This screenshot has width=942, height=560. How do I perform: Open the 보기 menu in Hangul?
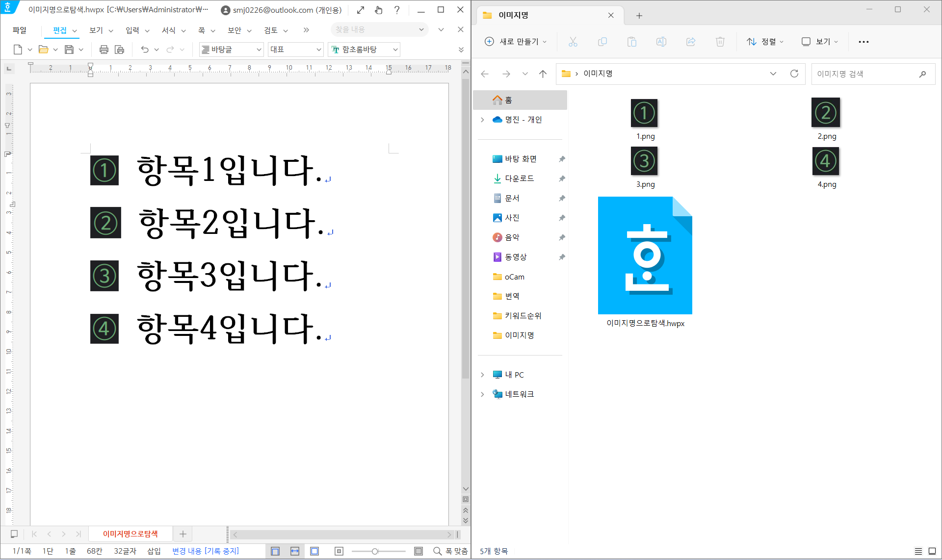96,30
